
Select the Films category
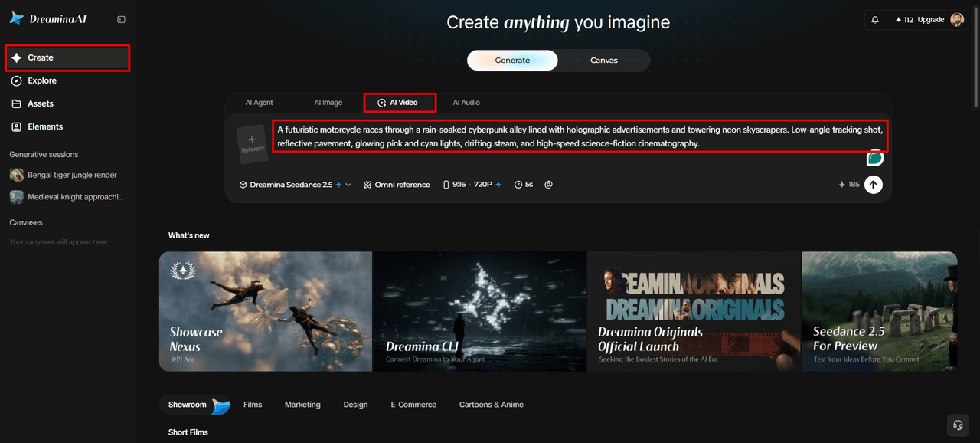(253, 405)
